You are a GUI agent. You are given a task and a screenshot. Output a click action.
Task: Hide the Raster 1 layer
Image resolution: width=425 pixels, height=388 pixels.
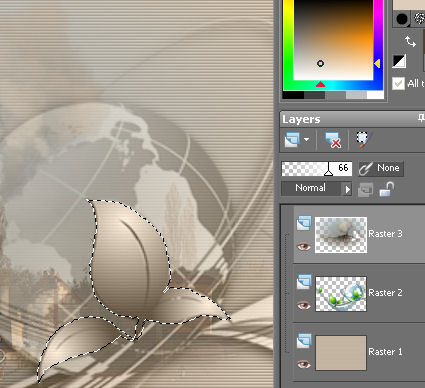(304, 364)
